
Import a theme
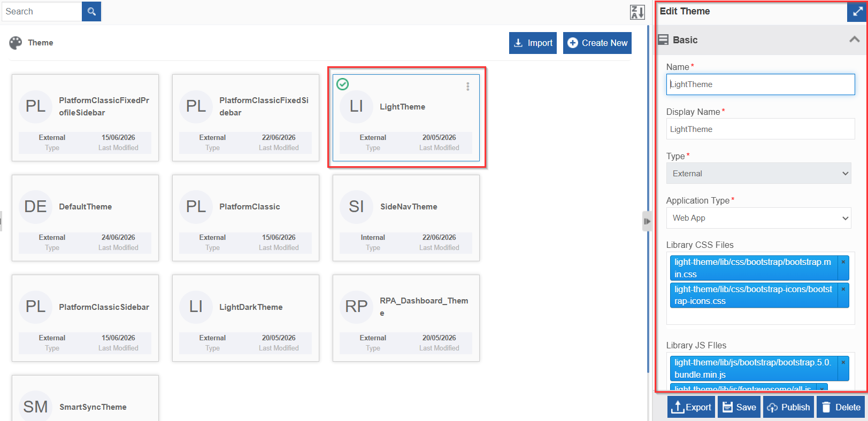533,43
